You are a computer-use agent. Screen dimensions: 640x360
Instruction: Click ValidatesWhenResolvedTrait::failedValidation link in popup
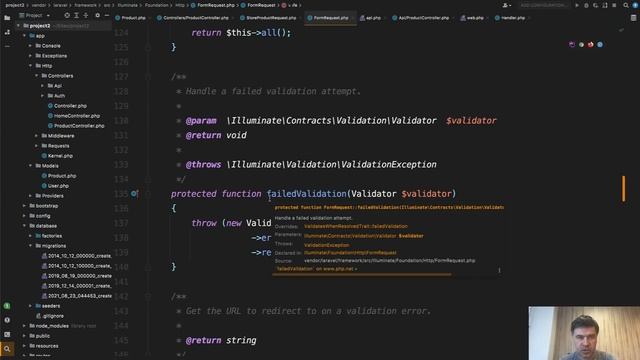356,226
